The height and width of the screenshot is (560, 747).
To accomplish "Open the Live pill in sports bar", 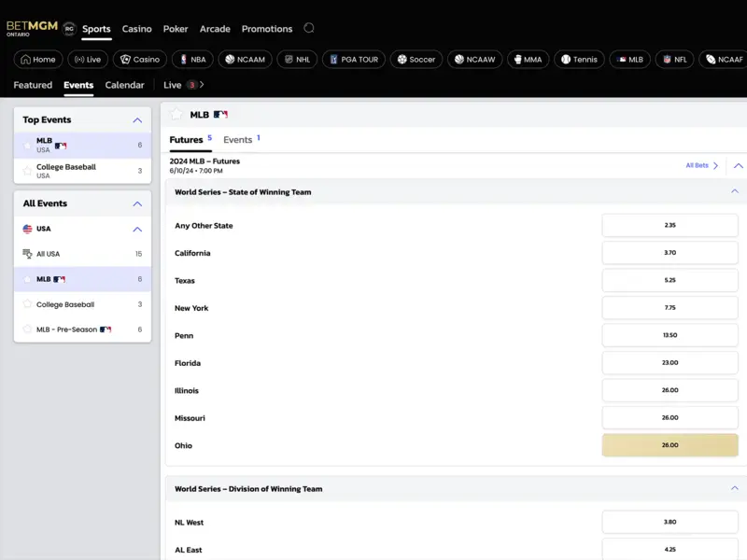I will [x=87, y=59].
